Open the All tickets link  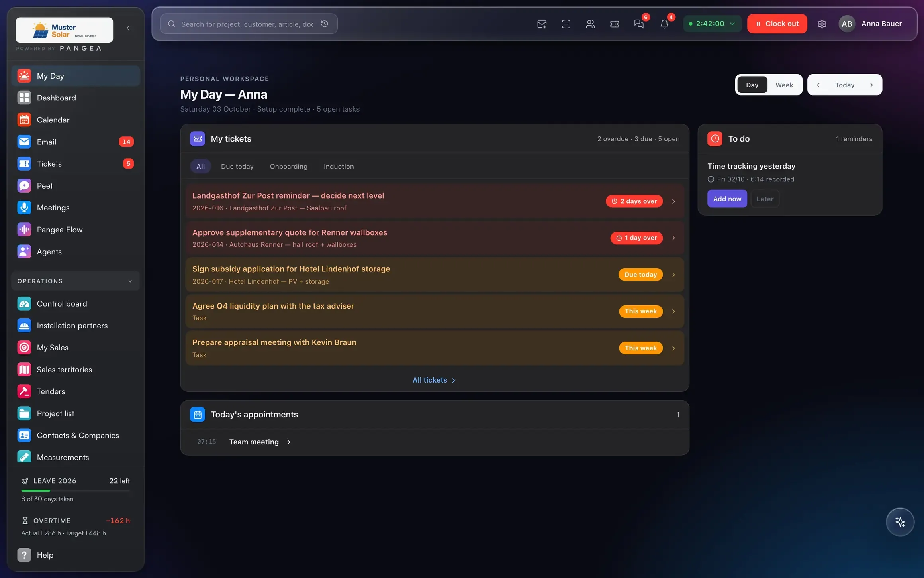[434, 380]
